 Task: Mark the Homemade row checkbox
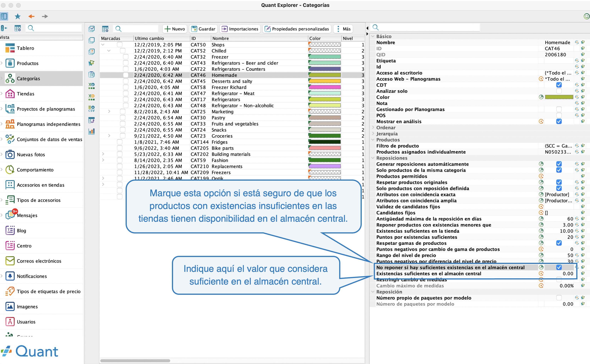(x=126, y=75)
